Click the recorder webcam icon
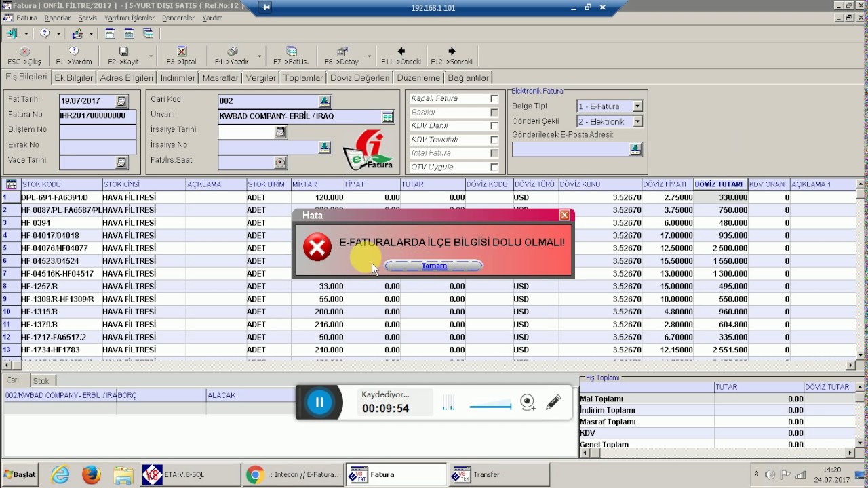Screen dimensions: 868x488 528,403
